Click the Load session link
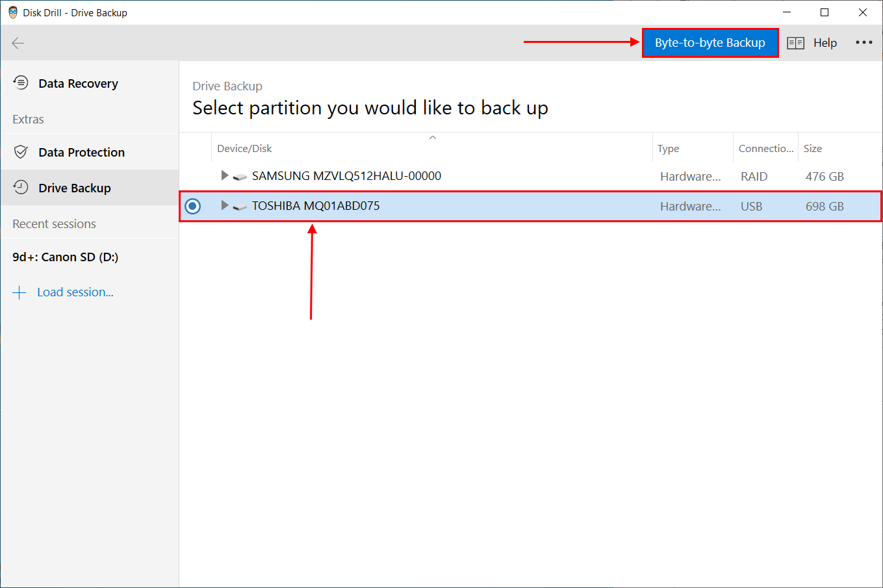This screenshot has height=588, width=883. point(75,292)
